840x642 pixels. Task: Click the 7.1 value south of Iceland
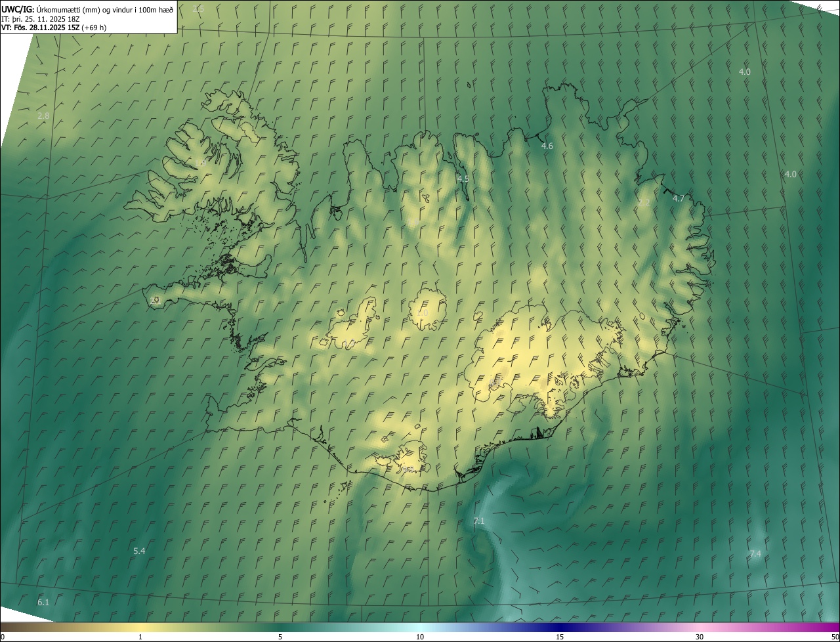[x=478, y=521]
